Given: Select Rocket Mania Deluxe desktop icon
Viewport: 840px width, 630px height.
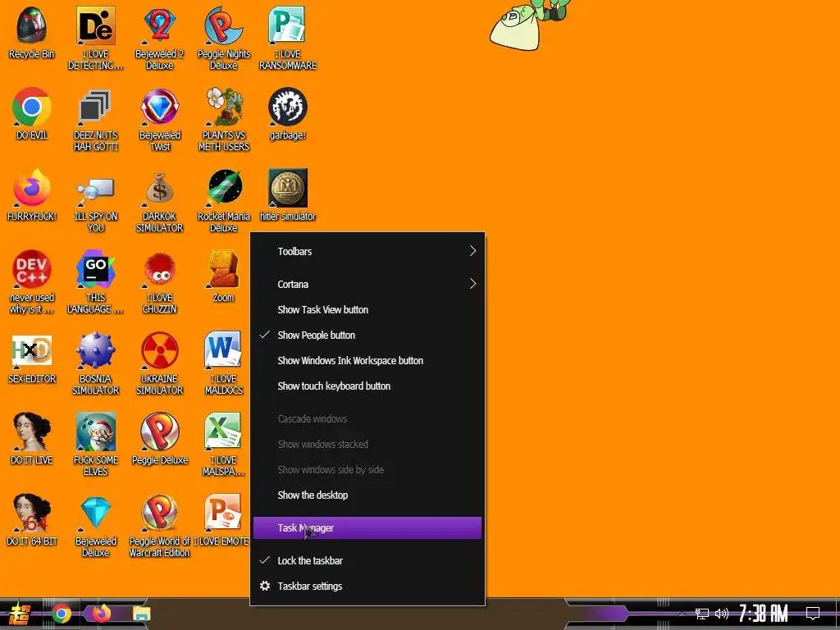Looking at the screenshot, I should (223, 188).
